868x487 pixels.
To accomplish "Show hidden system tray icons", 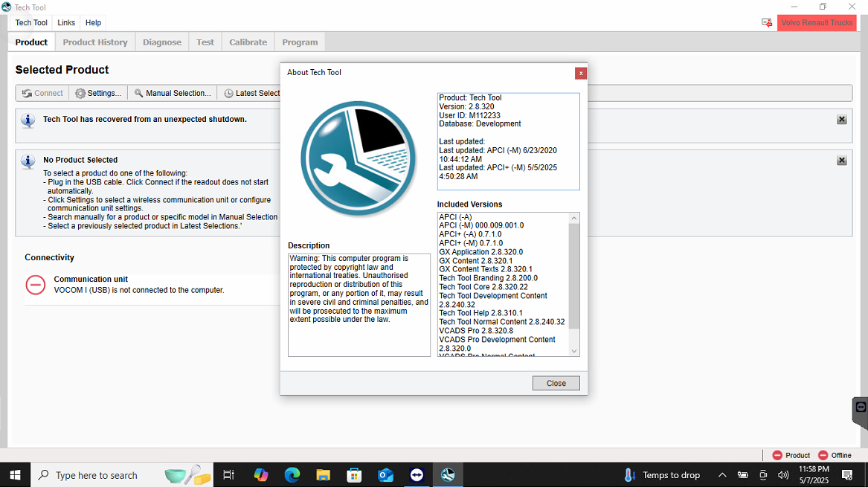I will (x=722, y=475).
